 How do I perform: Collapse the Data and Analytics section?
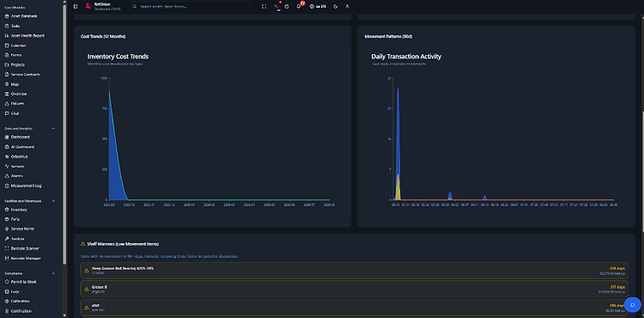point(53,129)
